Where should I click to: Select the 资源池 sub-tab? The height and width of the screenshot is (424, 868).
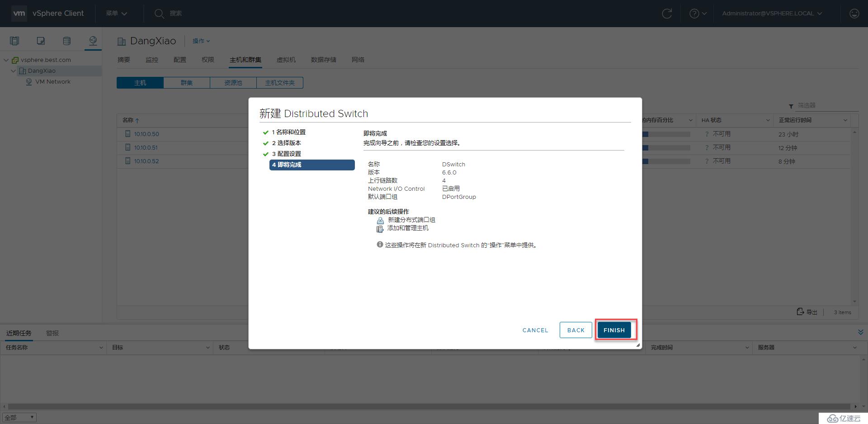pos(233,83)
